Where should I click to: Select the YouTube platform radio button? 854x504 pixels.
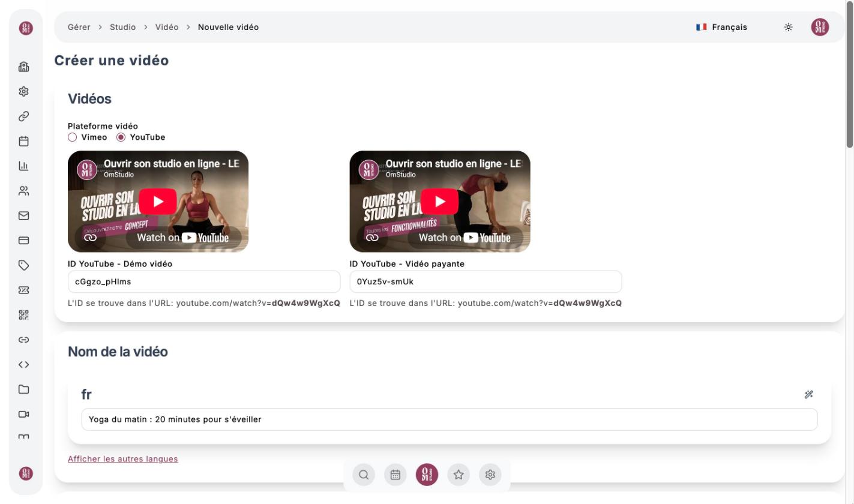121,137
